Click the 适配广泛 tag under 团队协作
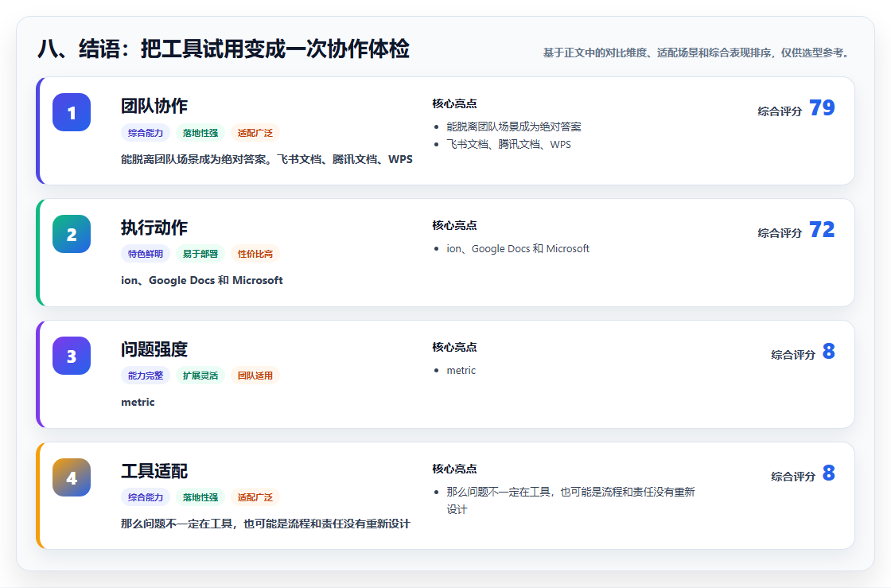891x588 pixels. pos(255,132)
